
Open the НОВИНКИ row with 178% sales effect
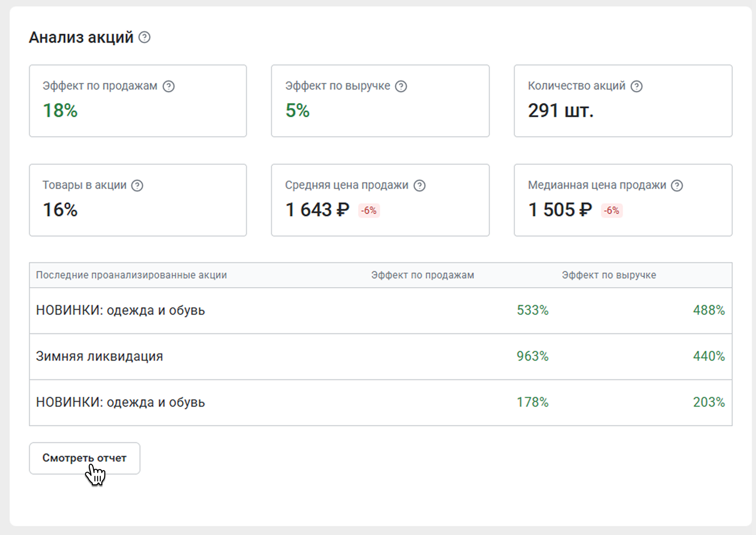(120, 402)
